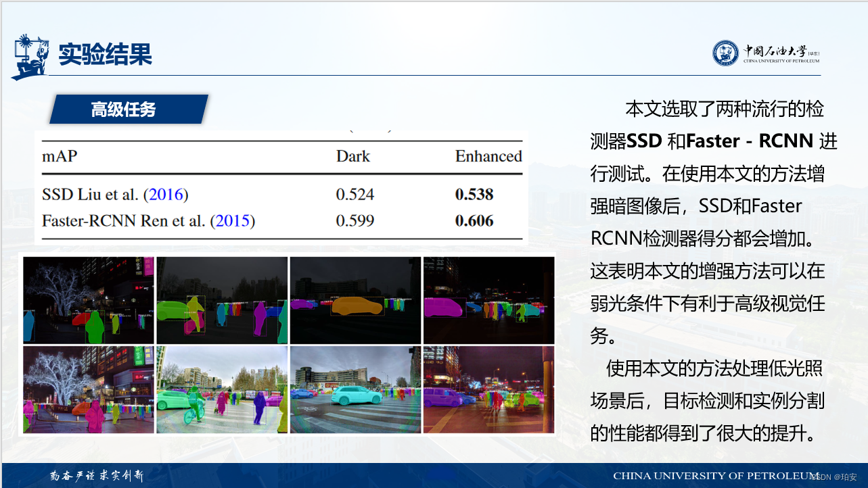Select the dark intersection with segmented pedestrians

(488, 300)
